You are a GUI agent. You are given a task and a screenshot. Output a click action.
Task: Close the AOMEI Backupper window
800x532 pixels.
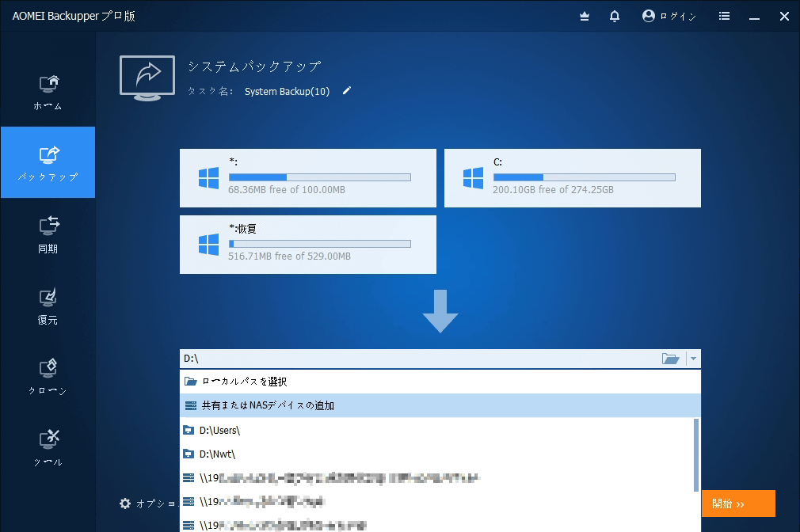click(x=785, y=17)
